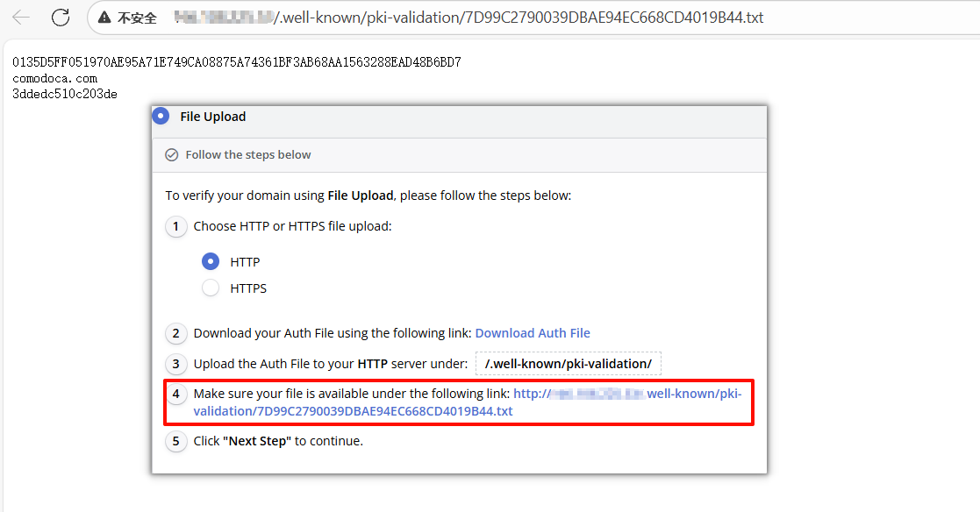The height and width of the screenshot is (512, 980).
Task: Click the step 1 number circle
Action: [176, 226]
